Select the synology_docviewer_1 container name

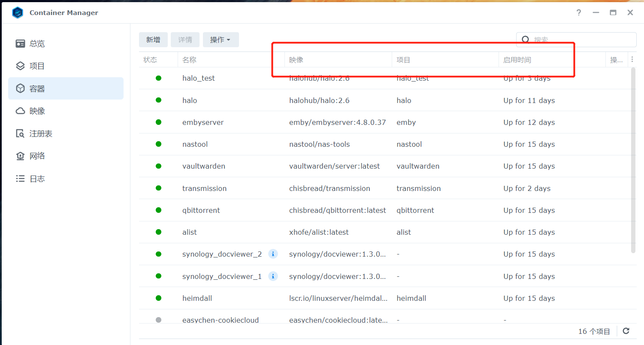(222, 276)
